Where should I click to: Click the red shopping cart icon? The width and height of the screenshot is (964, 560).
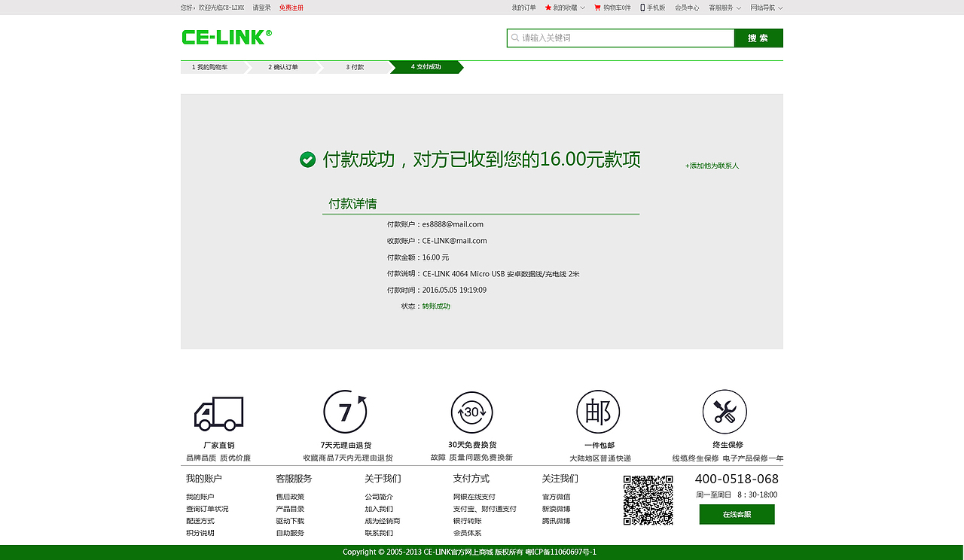597,8
